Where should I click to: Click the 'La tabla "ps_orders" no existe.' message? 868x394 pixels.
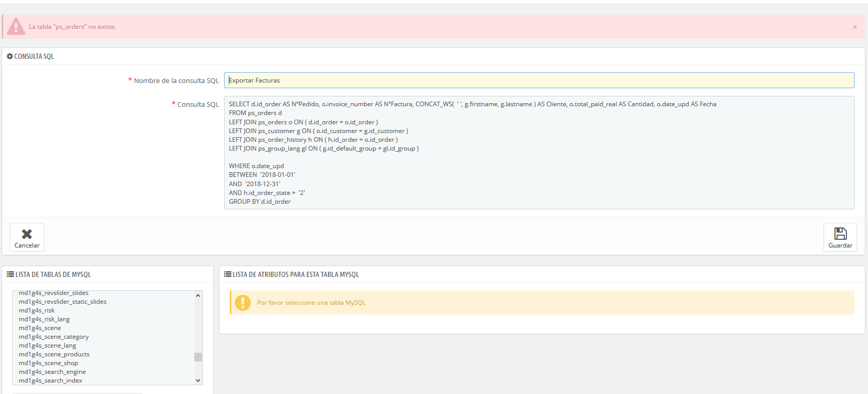click(x=72, y=27)
